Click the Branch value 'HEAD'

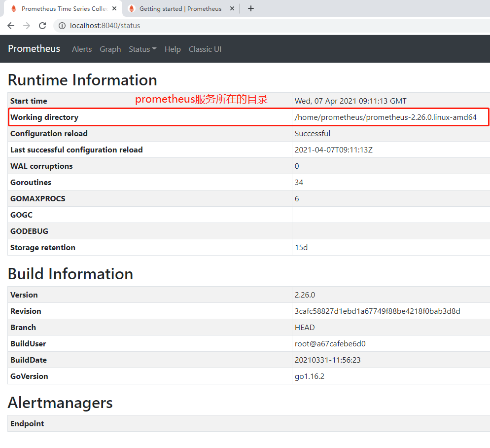pos(305,328)
